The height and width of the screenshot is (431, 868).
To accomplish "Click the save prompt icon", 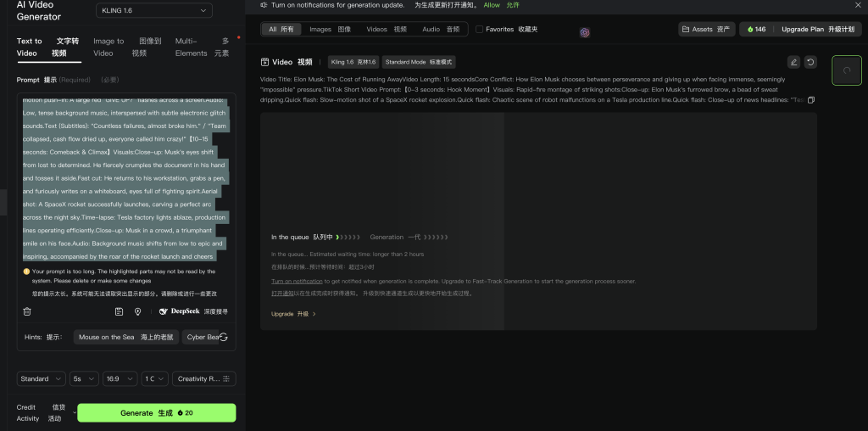I will (x=119, y=311).
